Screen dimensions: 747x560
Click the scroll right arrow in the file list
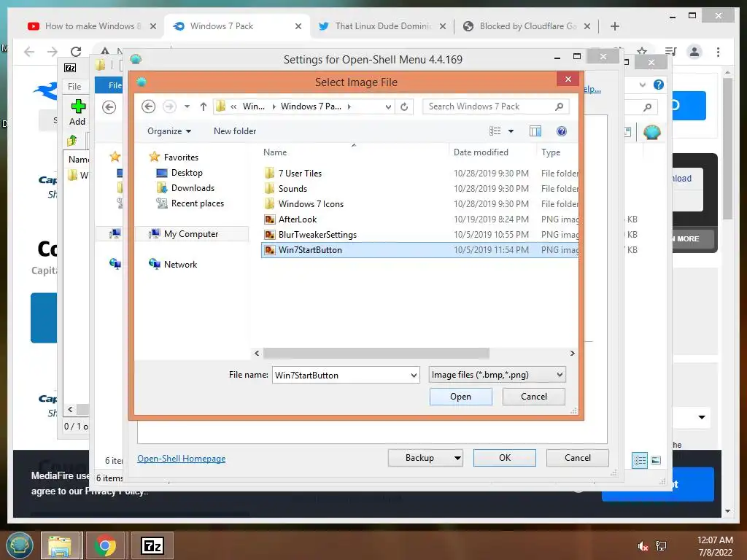[x=572, y=354]
